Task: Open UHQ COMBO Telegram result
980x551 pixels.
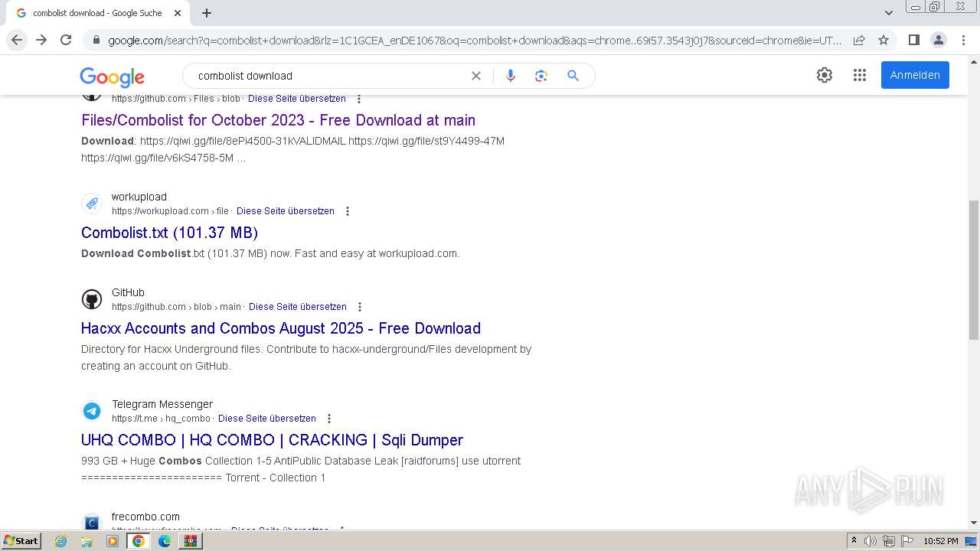Action: [x=272, y=440]
